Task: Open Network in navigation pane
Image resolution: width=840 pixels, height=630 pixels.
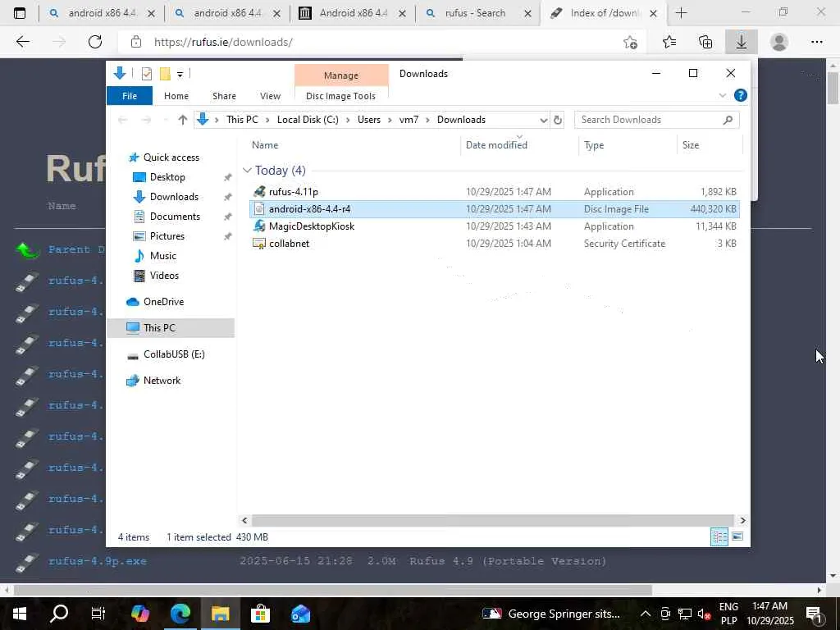Action: pyautogui.click(x=162, y=381)
